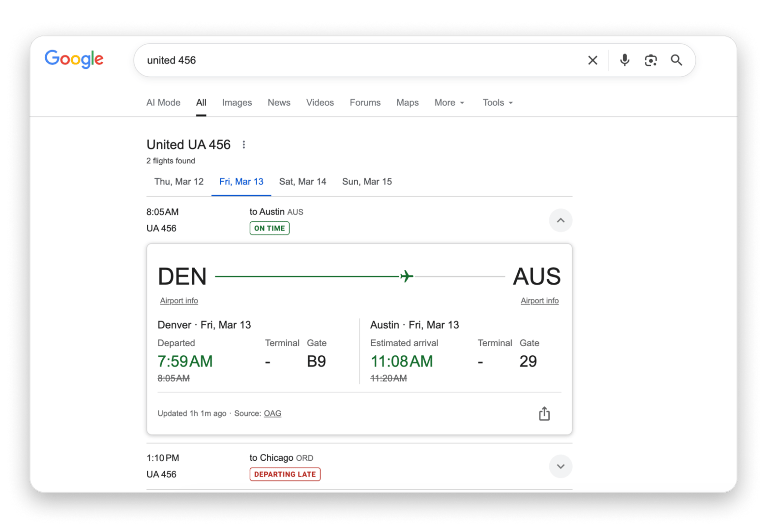
Task: Open the Tools dropdown
Action: pyautogui.click(x=497, y=102)
